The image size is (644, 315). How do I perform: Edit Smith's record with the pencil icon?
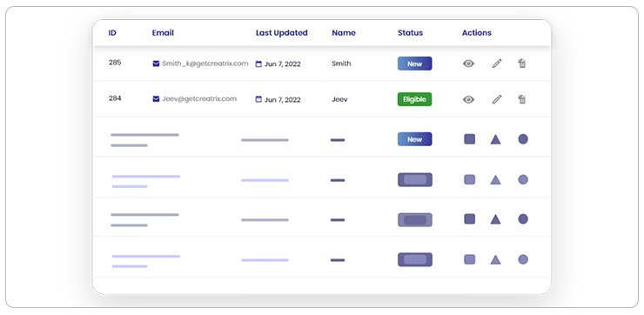coord(497,64)
